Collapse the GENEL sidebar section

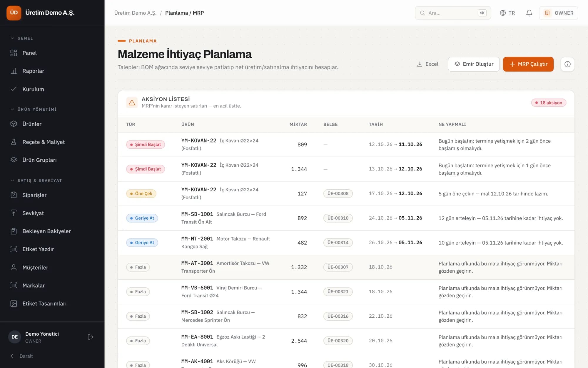pos(22,38)
